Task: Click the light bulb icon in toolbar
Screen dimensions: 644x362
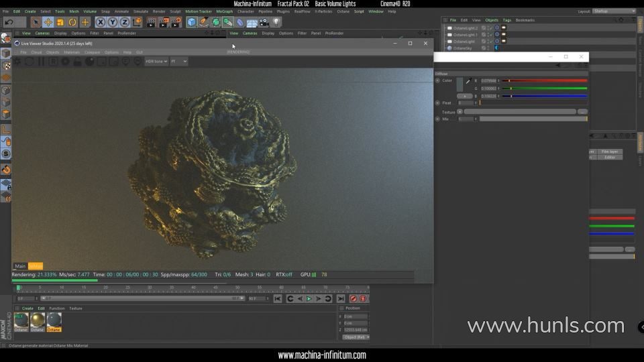Action: pos(276,22)
